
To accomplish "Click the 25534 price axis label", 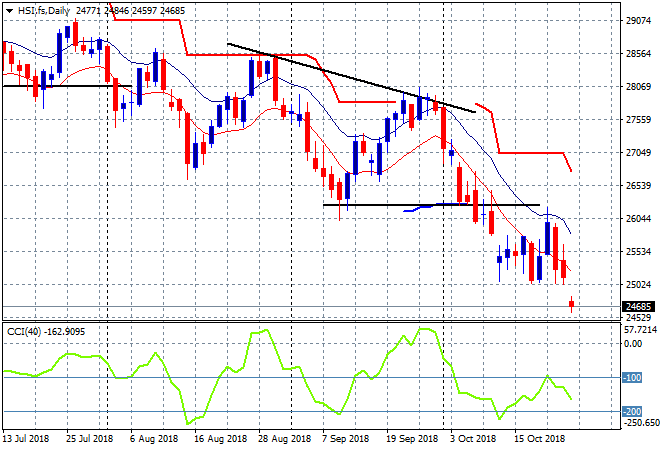I will point(638,251).
